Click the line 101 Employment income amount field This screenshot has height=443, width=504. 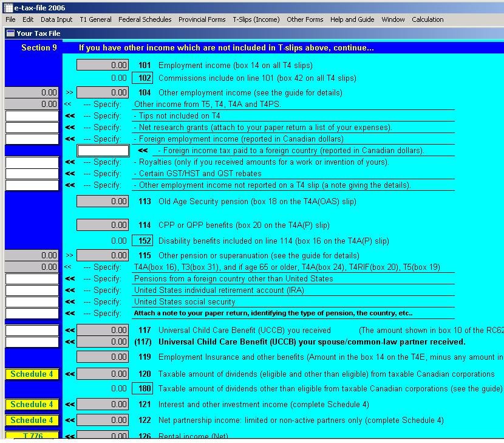coord(102,66)
